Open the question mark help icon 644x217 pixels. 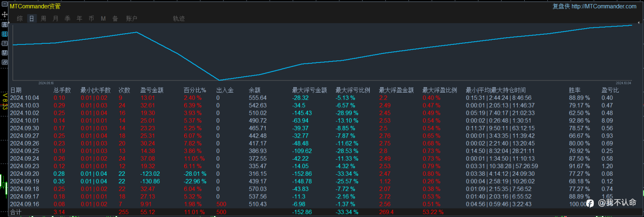5,43
